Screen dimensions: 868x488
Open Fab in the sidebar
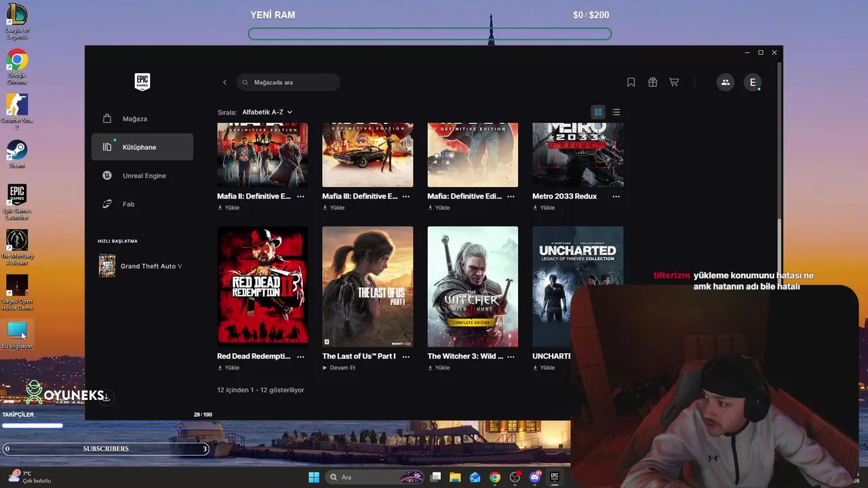point(142,204)
